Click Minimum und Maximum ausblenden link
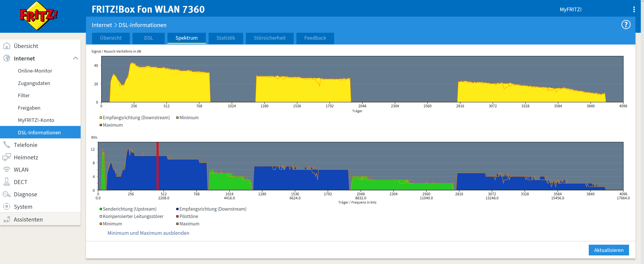The image size is (644, 264). click(x=148, y=233)
